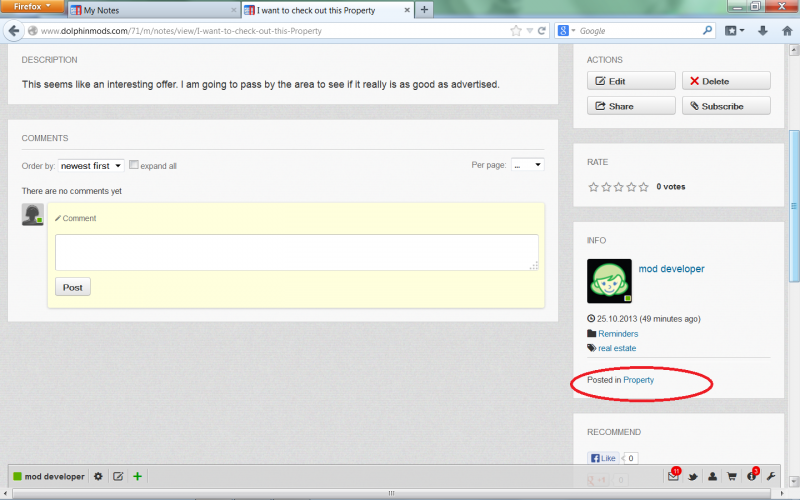Post the comment
This screenshot has height=500, width=800.
tap(72, 287)
